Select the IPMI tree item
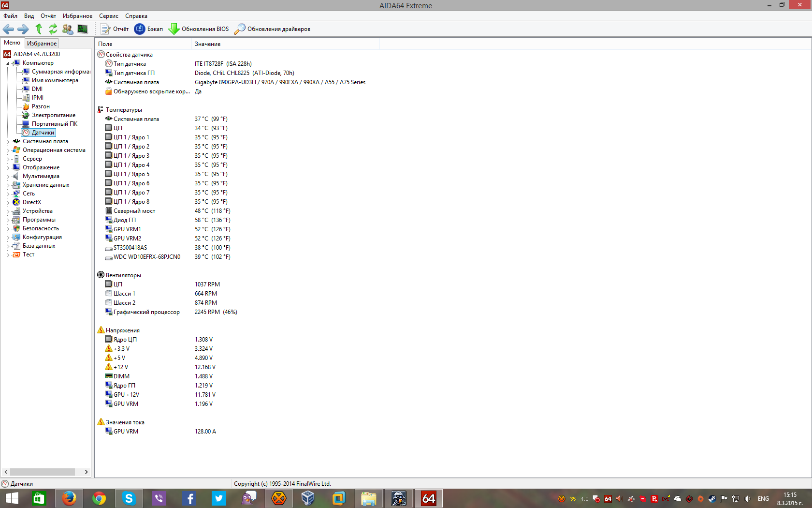Image resolution: width=812 pixels, height=508 pixels. pos(38,98)
